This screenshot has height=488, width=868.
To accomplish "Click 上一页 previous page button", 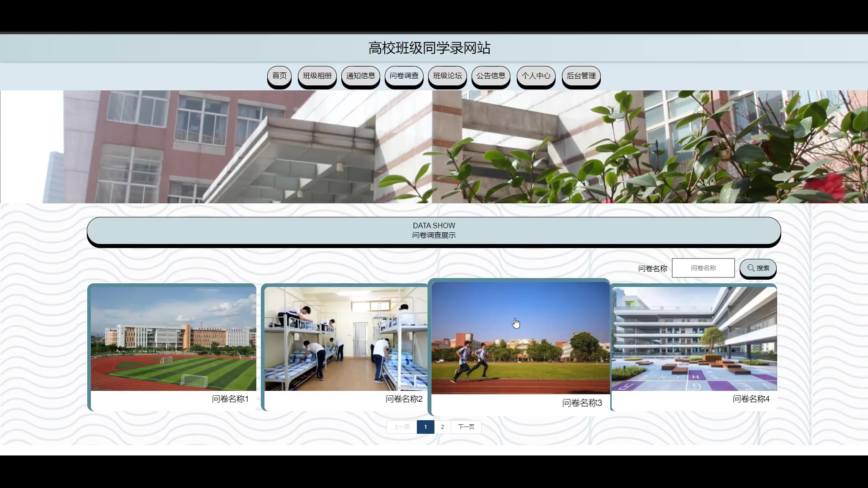I will pos(401,427).
